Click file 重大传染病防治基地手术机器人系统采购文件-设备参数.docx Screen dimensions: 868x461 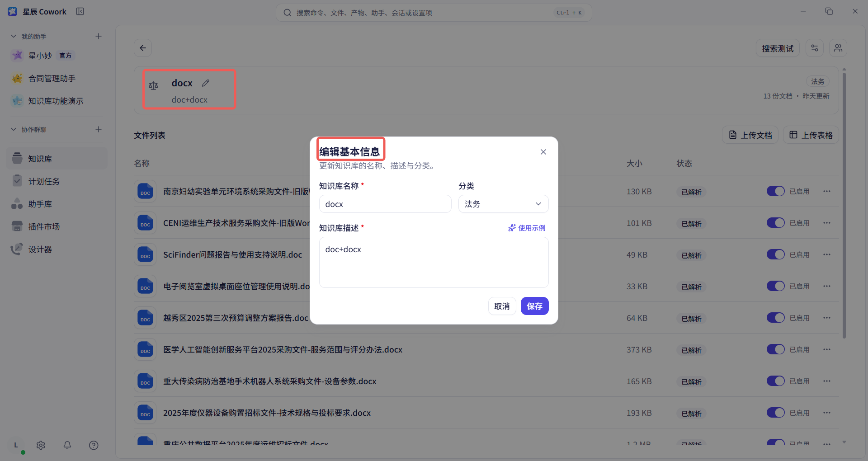pyautogui.click(x=269, y=381)
